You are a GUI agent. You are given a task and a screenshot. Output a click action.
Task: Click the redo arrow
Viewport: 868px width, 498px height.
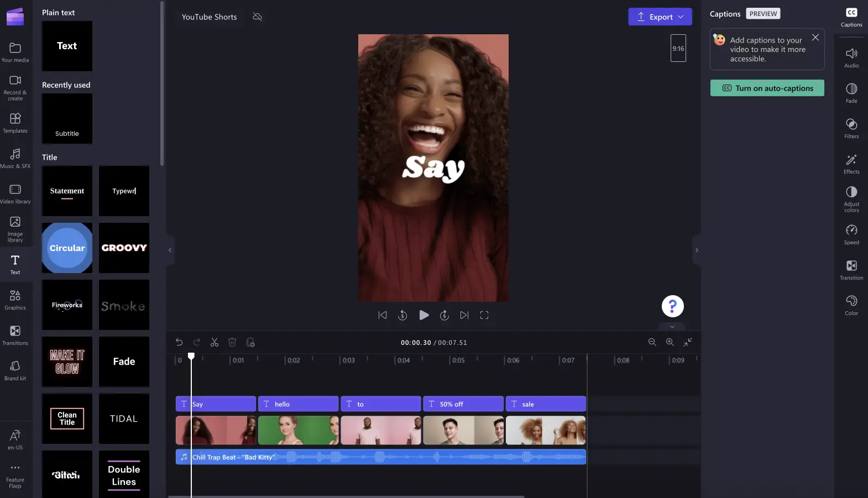197,342
